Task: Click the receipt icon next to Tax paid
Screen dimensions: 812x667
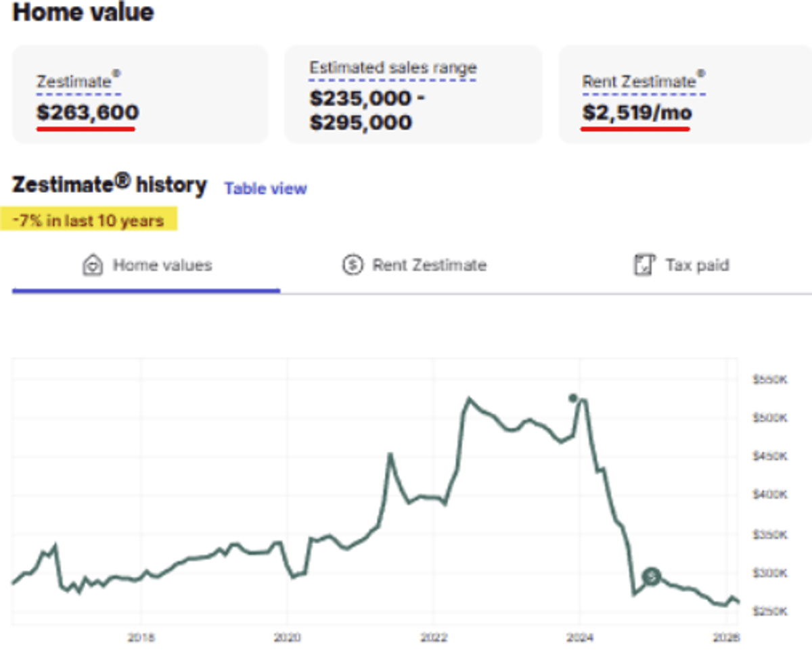Action: pos(644,265)
